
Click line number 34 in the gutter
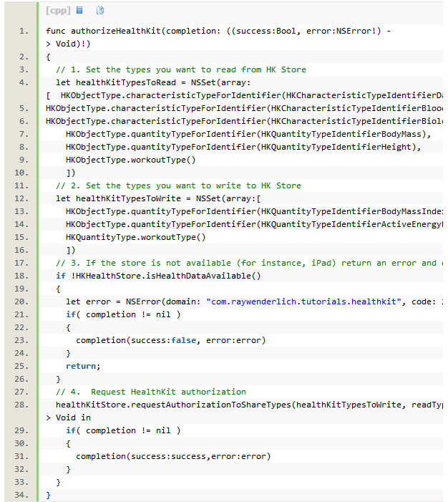pos(24,495)
